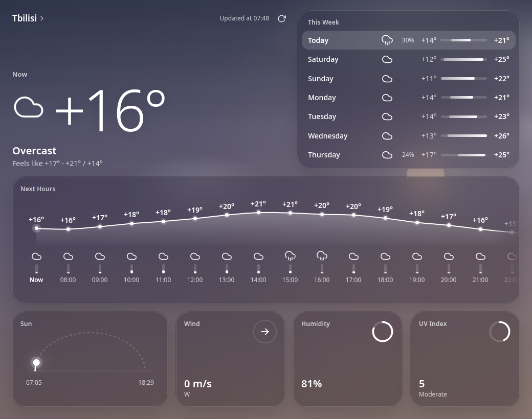Click the Today temperature range bar
The width and height of the screenshot is (532, 419).
pyautogui.click(x=463, y=40)
